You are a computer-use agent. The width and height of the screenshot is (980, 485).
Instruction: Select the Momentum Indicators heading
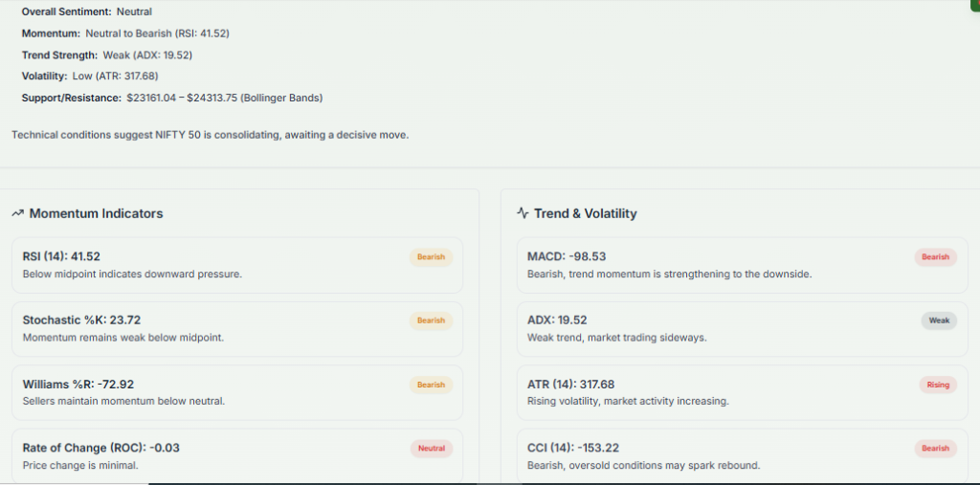point(97,213)
